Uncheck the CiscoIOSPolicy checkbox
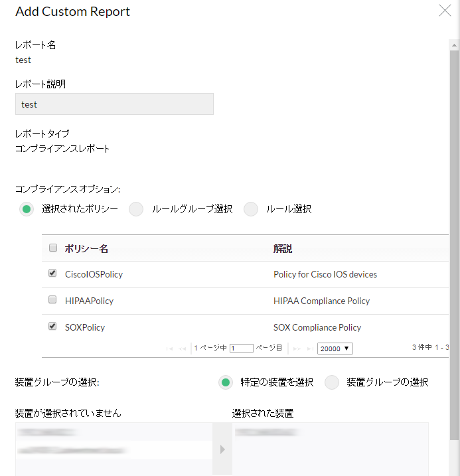Viewport: 460px width, 476px height. point(53,274)
